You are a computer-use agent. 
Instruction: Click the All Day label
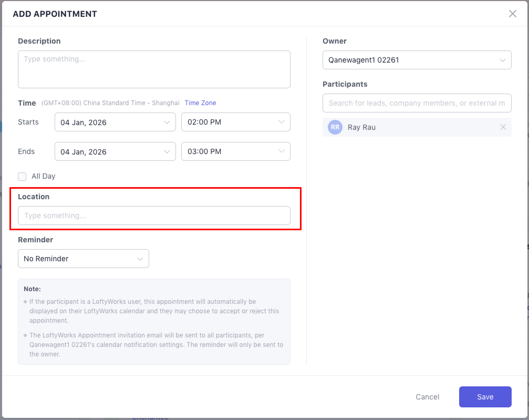click(x=43, y=176)
